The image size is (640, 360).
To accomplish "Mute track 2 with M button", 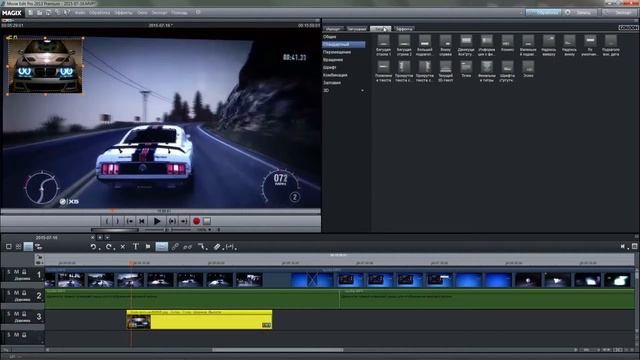I will [x=16, y=293].
